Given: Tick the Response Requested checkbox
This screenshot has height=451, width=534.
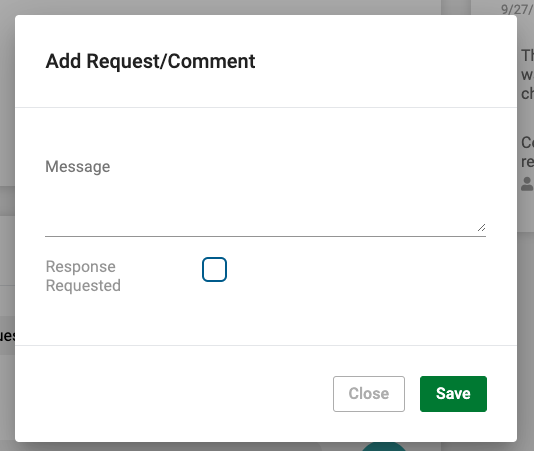Looking at the screenshot, I should click(x=214, y=269).
